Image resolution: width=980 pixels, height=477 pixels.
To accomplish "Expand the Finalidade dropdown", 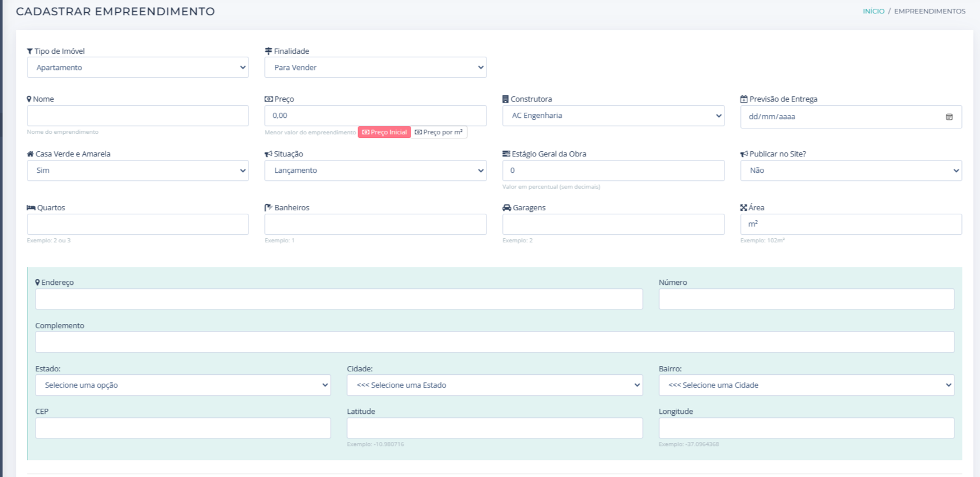I will point(375,68).
